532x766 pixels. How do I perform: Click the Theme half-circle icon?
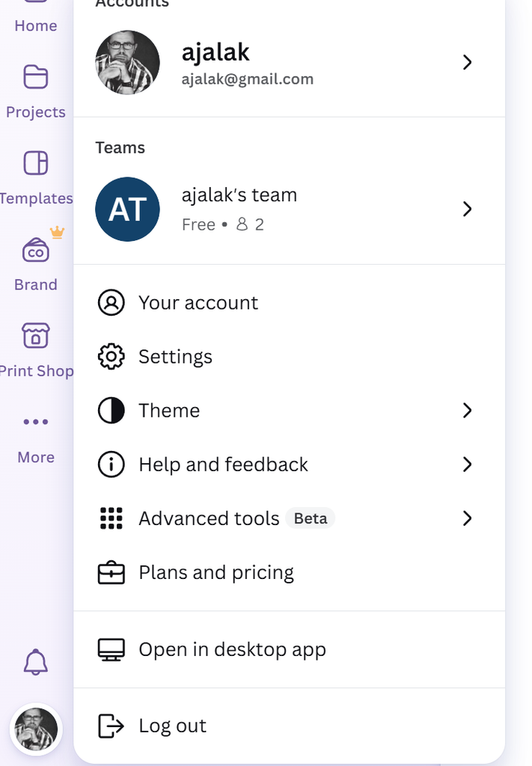111,411
